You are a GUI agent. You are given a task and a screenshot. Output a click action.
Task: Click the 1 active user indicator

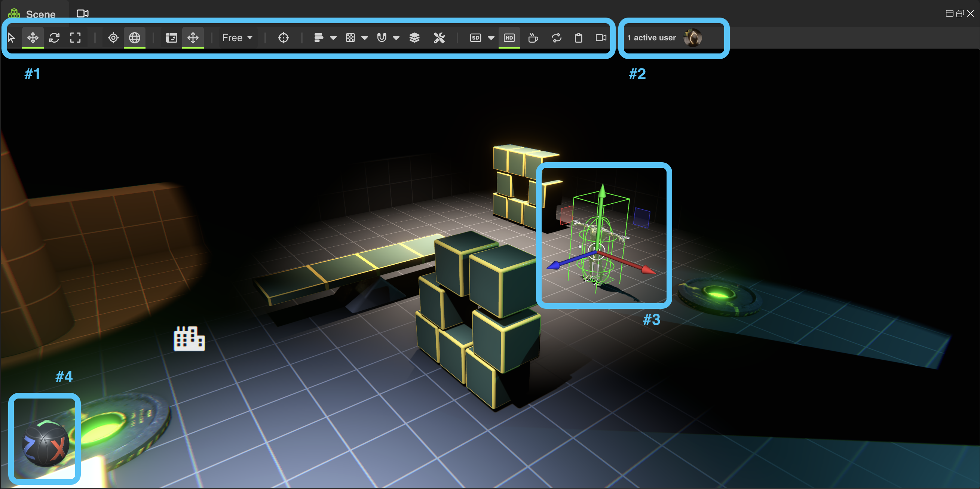(652, 37)
